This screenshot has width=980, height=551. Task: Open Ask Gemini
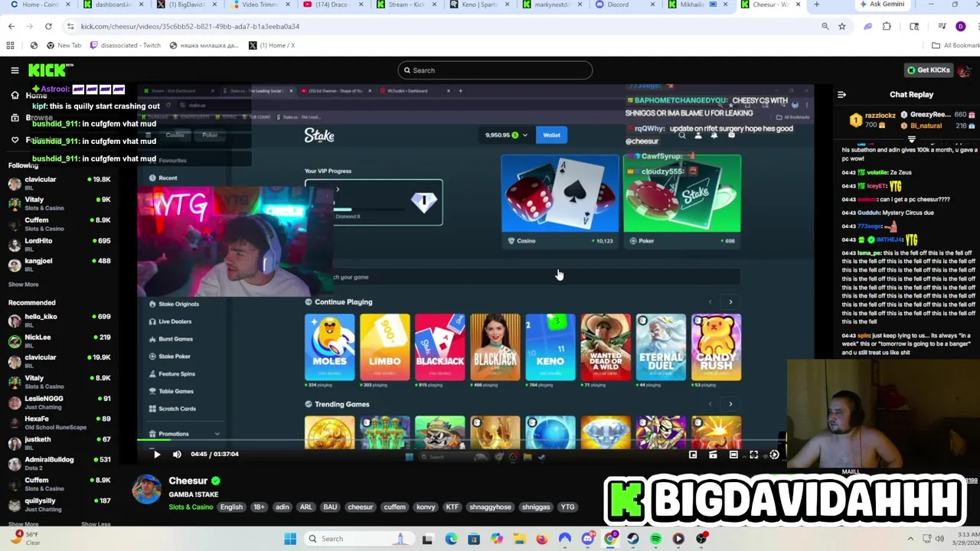pyautogui.click(x=882, y=5)
